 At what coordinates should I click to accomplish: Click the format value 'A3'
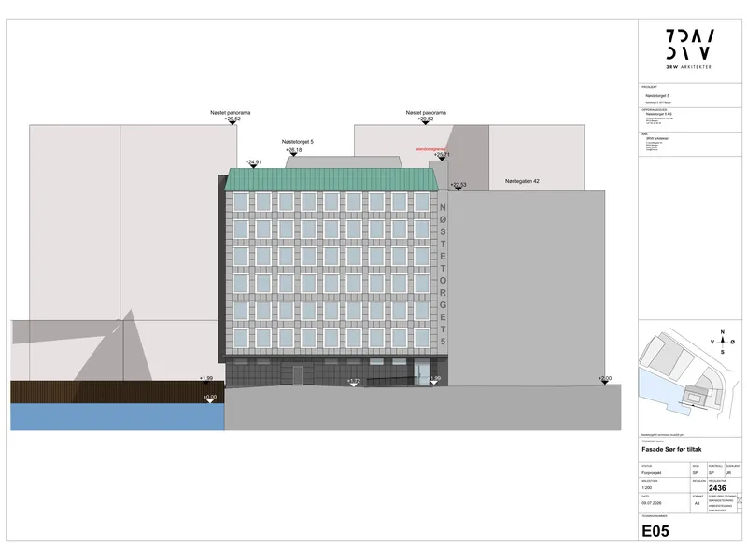click(x=697, y=503)
